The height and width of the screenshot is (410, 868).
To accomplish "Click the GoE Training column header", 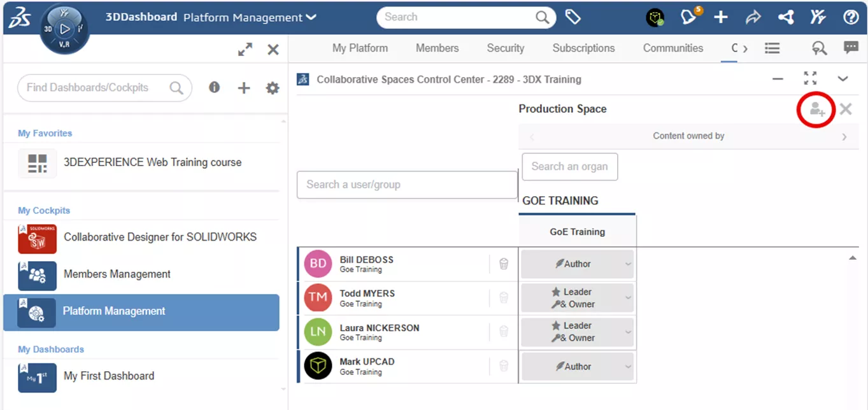I will click(578, 232).
